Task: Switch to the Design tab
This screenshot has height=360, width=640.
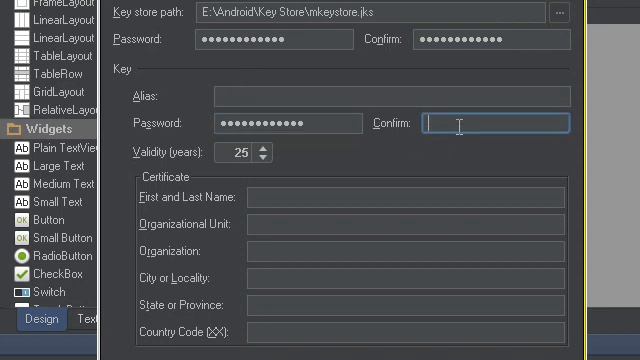Action: pyautogui.click(x=42, y=319)
